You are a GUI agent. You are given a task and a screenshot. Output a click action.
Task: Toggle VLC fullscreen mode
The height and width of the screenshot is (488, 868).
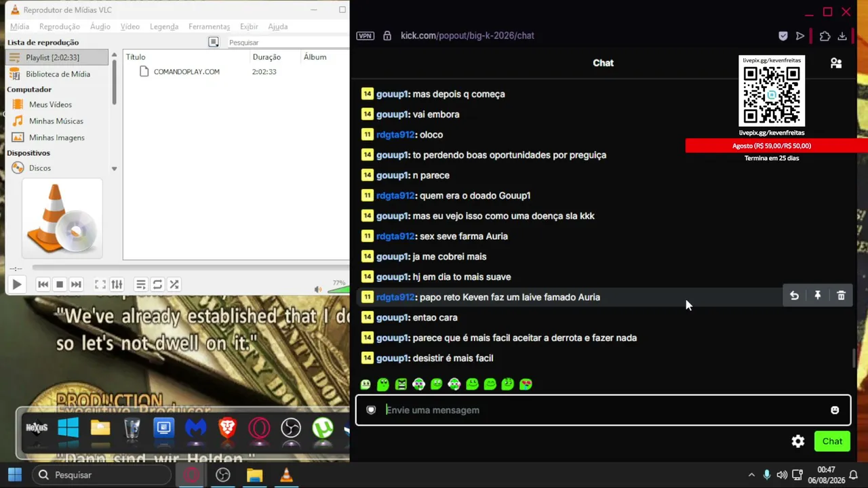(x=100, y=285)
